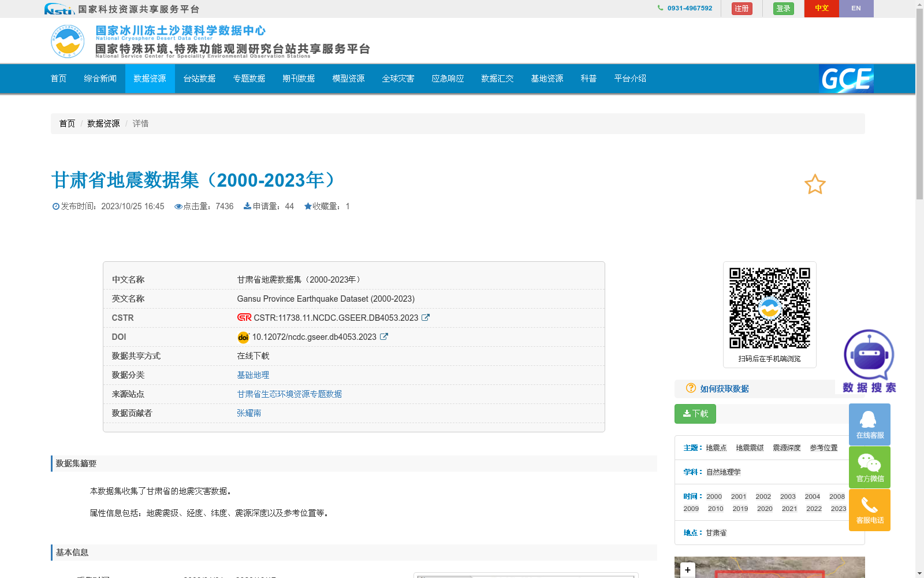
Task: Select the 甘肃省 location tag
Action: 716,533
